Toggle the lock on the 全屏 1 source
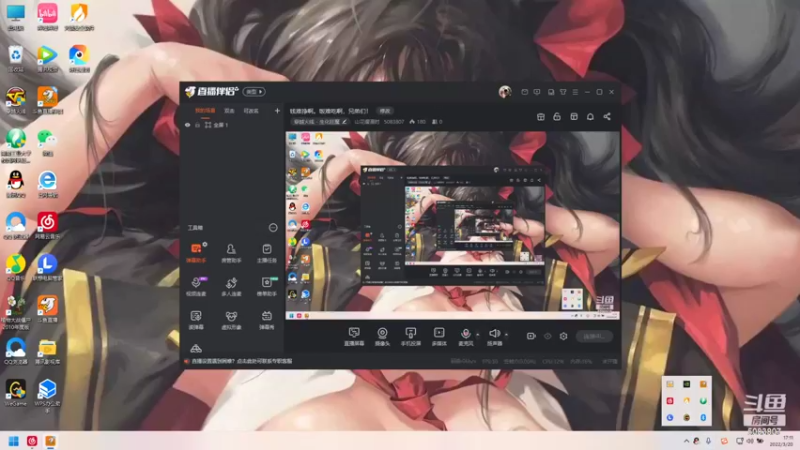The image size is (800, 450). (x=197, y=125)
